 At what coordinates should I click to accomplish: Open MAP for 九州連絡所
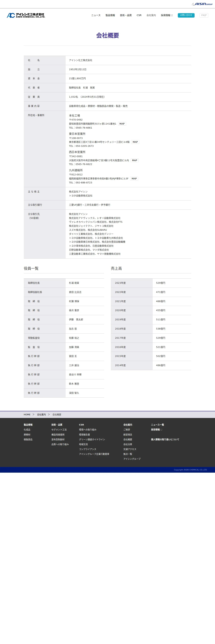click(x=134, y=179)
